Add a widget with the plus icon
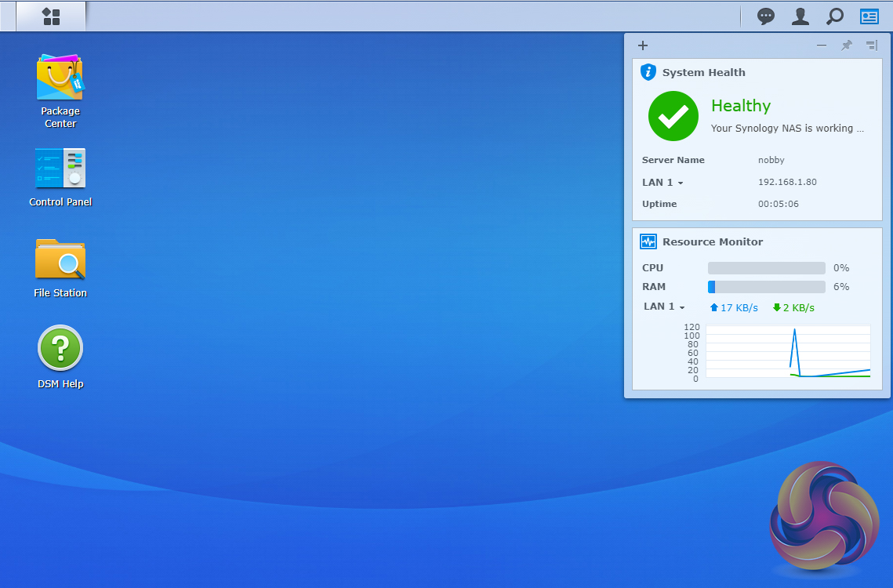Viewport: 893px width, 588px height. [x=643, y=45]
